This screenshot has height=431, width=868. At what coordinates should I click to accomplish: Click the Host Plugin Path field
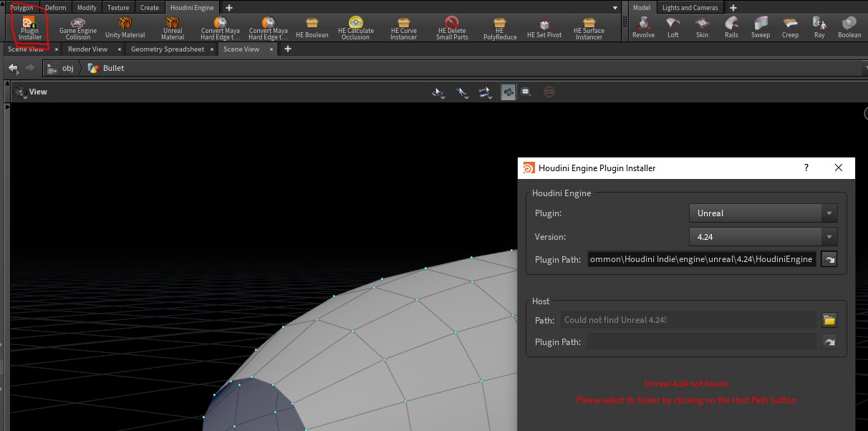click(x=702, y=342)
